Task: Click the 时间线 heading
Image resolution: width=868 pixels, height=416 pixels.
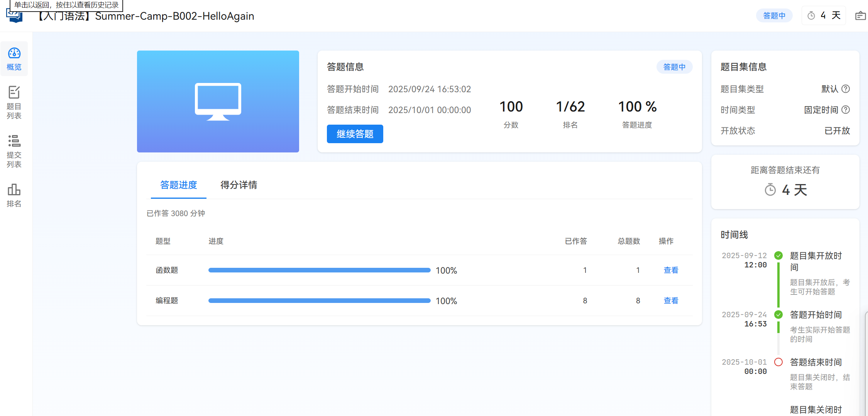Action: [x=734, y=235]
